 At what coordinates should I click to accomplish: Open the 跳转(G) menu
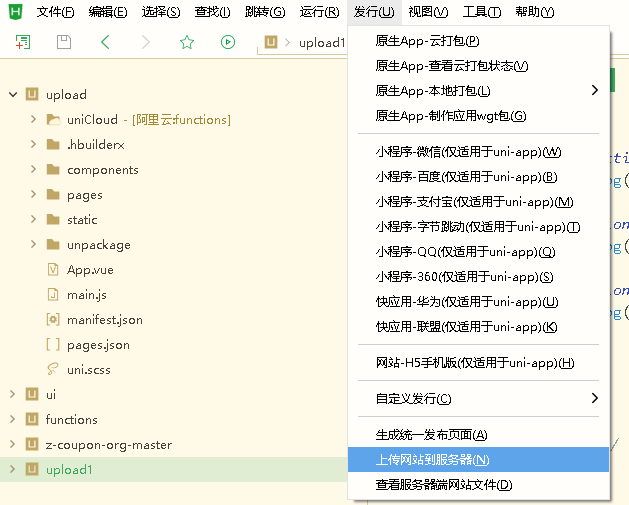pos(265,12)
